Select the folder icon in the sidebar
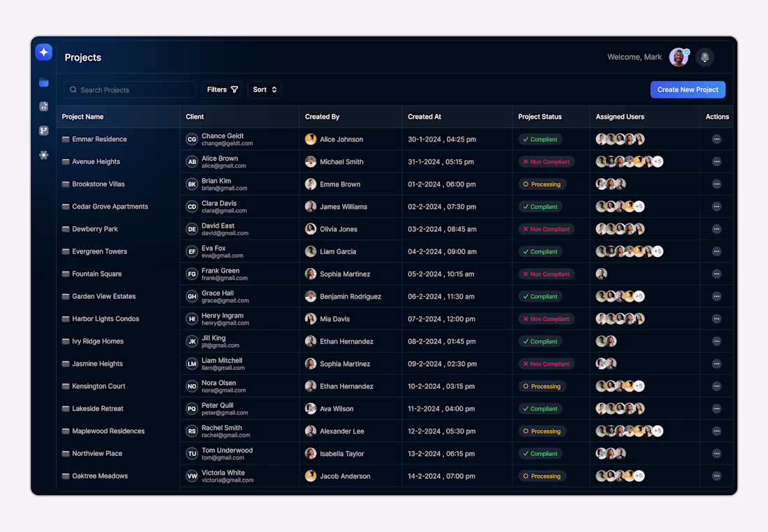768x532 pixels. (x=44, y=82)
